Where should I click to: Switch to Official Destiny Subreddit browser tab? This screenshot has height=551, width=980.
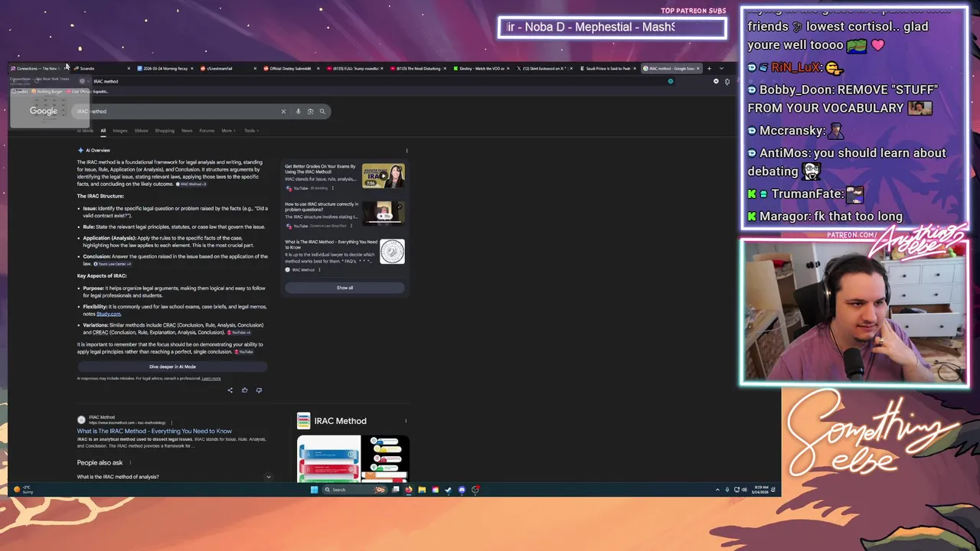point(289,69)
